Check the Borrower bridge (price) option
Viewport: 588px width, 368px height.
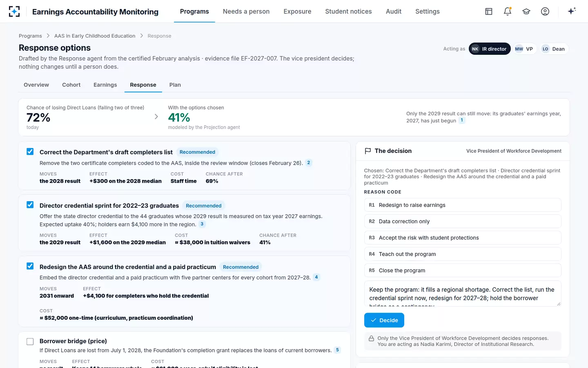(x=30, y=341)
